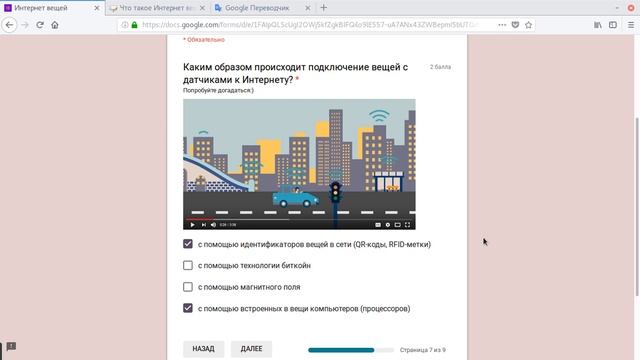The width and height of the screenshot is (640, 360).
Task: Toggle video subtitles icon
Action: coord(378,224)
